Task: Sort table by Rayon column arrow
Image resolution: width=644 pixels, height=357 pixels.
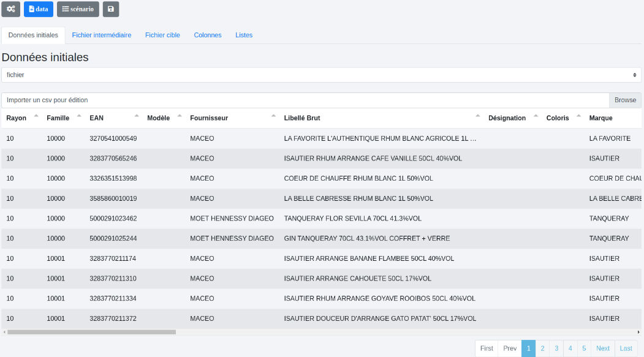Action: [x=36, y=116]
